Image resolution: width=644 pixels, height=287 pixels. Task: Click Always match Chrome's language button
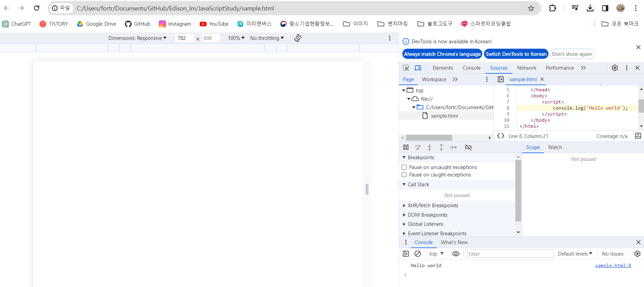[x=442, y=54]
